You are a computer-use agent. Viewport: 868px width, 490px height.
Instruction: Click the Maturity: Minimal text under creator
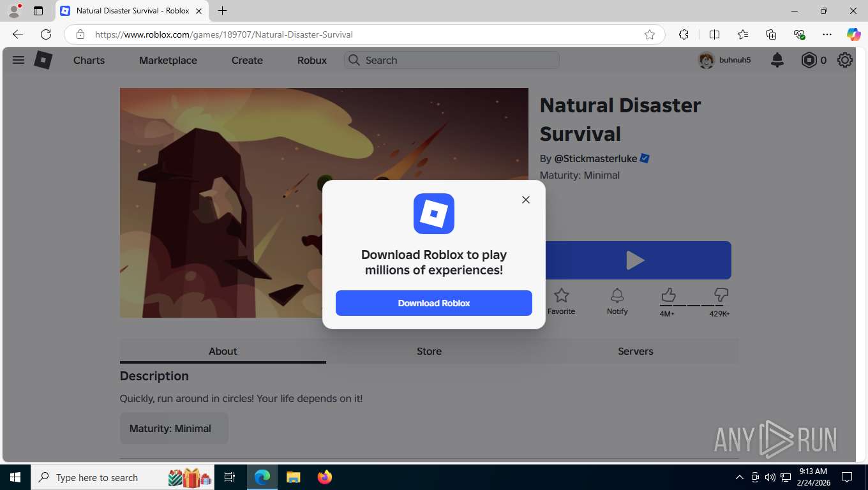[580, 175]
